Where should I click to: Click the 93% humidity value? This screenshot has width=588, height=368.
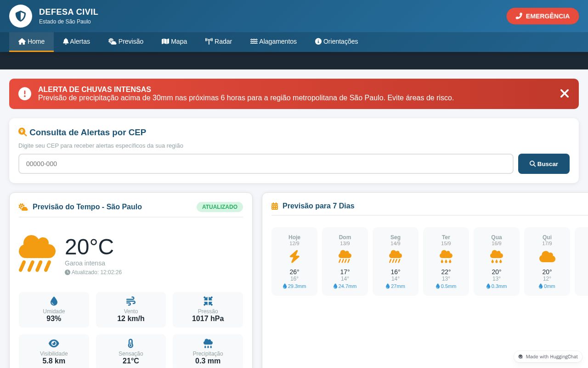coord(54,319)
